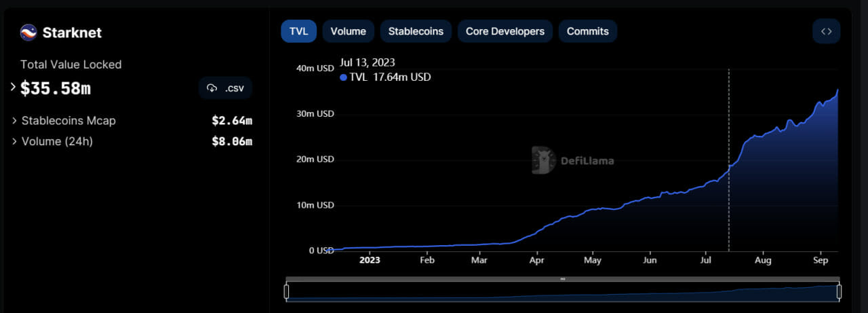
Task: Click the Jul x-axis label
Action: click(x=706, y=260)
